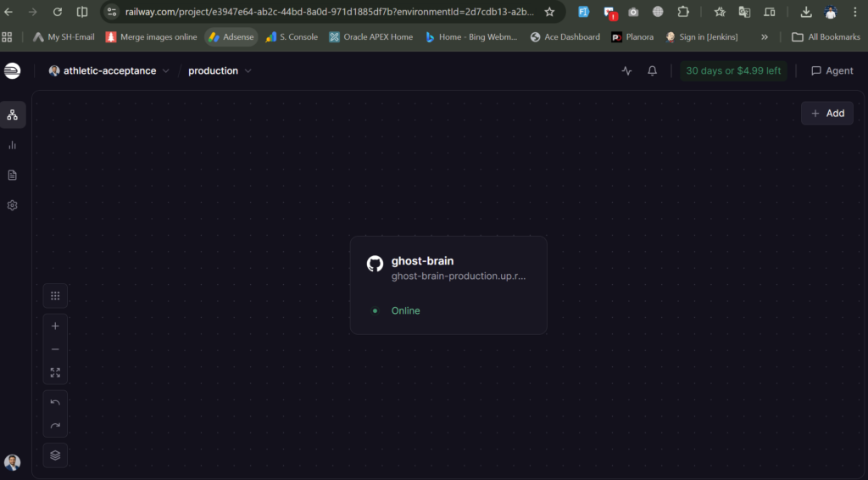Undo the last canvas change

click(x=55, y=402)
